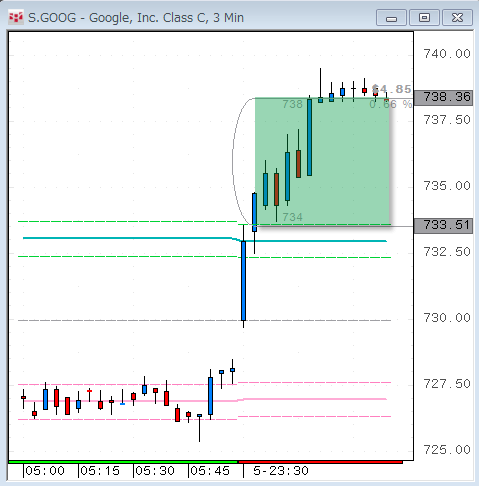Viewport: 479px width, 486px height.
Task: Click the '734' label in green measurement box
Action: 292,217
